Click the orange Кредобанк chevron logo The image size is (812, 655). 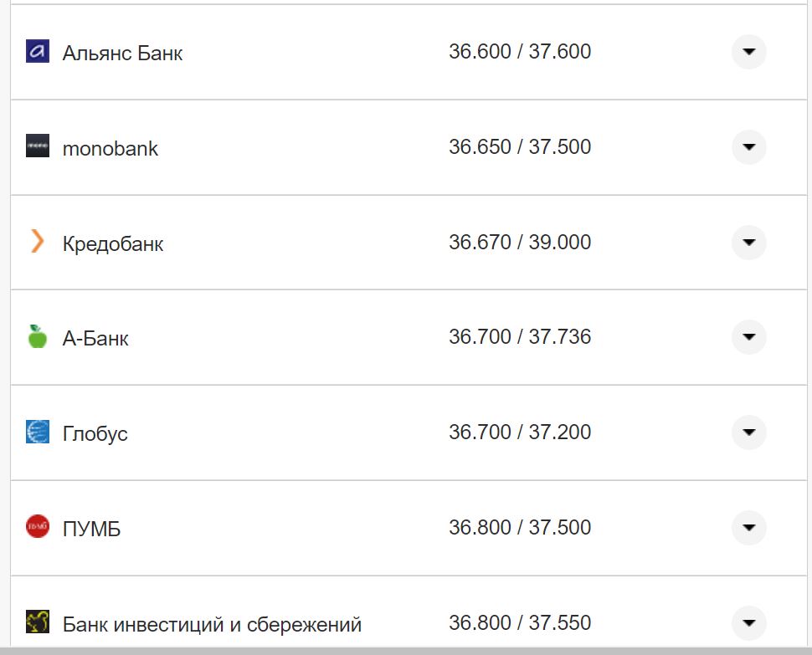tap(38, 242)
